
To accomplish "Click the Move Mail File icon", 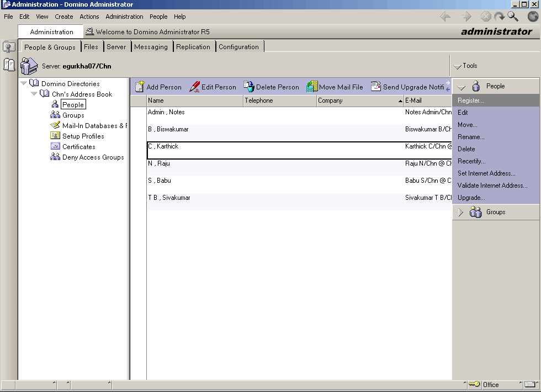I will (x=312, y=87).
